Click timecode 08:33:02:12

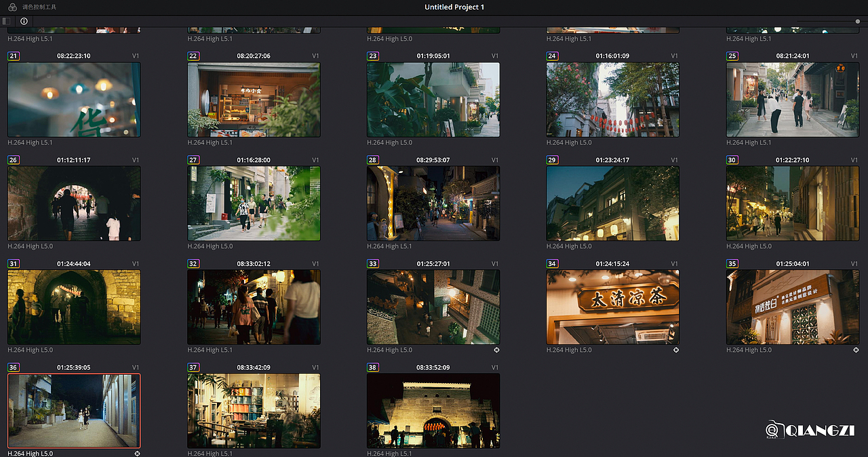click(254, 264)
